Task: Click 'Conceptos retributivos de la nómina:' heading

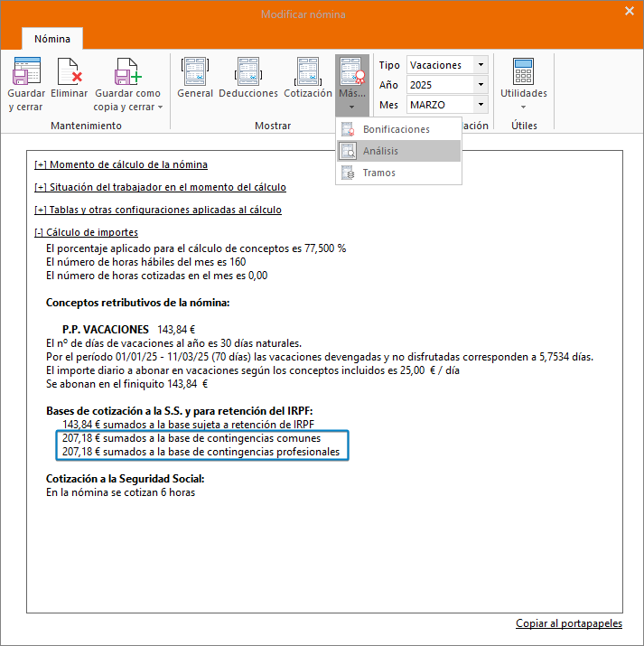Action: pyautogui.click(x=138, y=303)
